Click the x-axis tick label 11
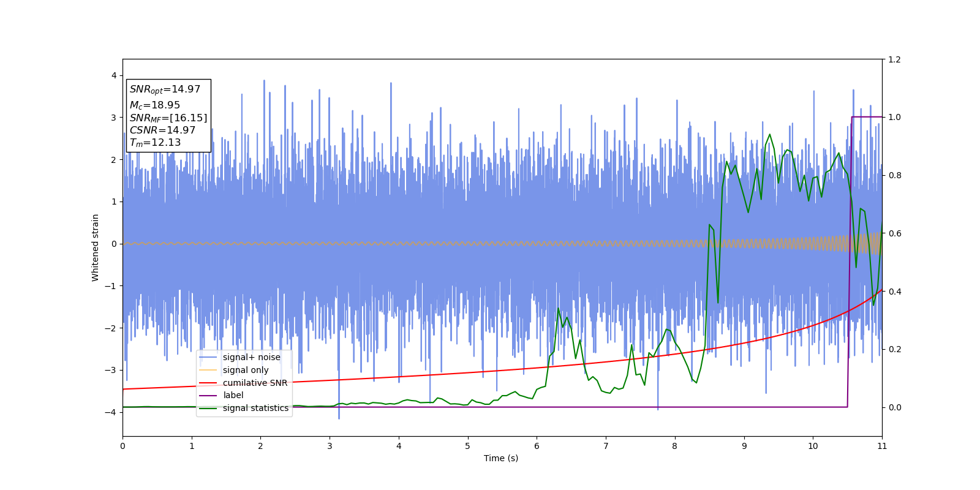This screenshot has height=490, width=980. point(882,446)
